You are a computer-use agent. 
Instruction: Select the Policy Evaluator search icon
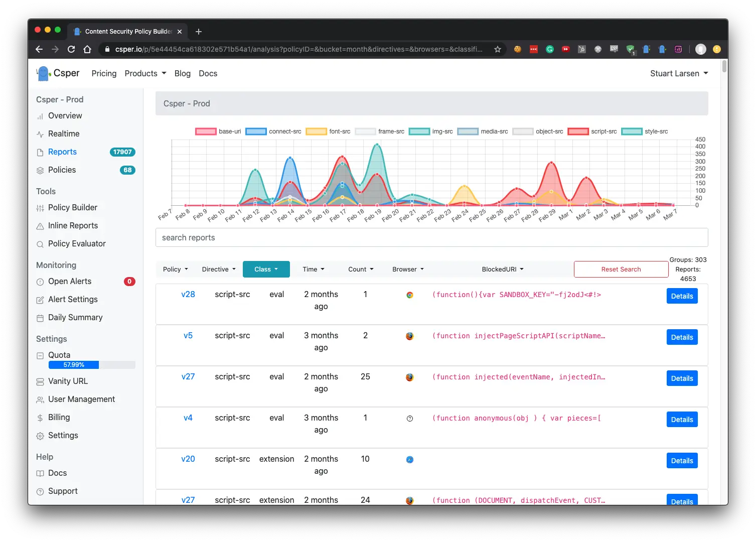click(40, 244)
